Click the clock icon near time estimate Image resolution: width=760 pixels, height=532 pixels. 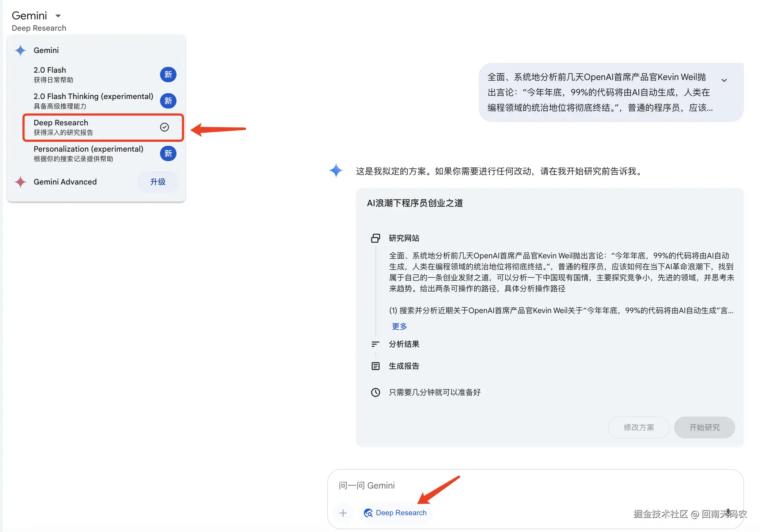click(x=375, y=392)
